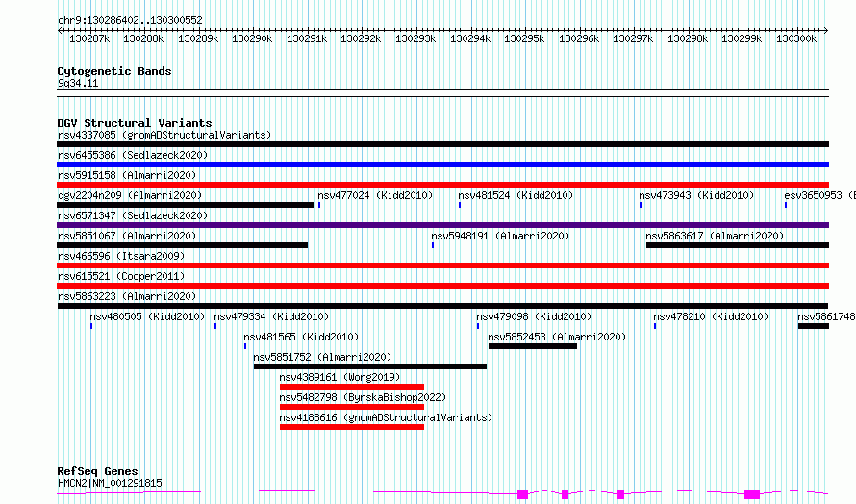Select the small blue nsv478210 marker

pos(655,326)
